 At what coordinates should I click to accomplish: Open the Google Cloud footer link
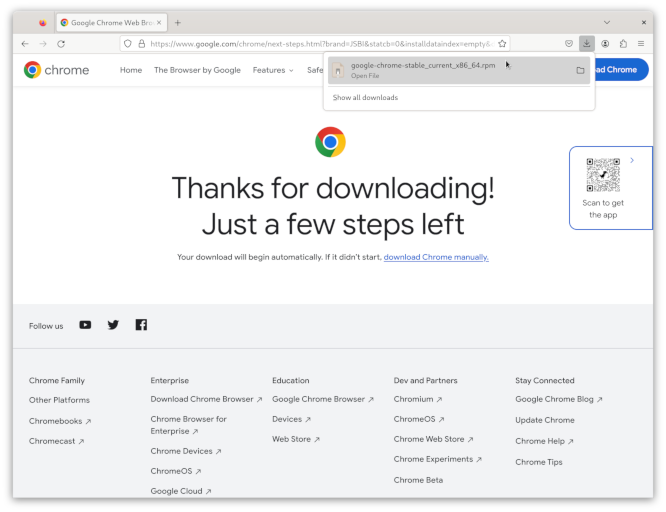[x=181, y=491]
